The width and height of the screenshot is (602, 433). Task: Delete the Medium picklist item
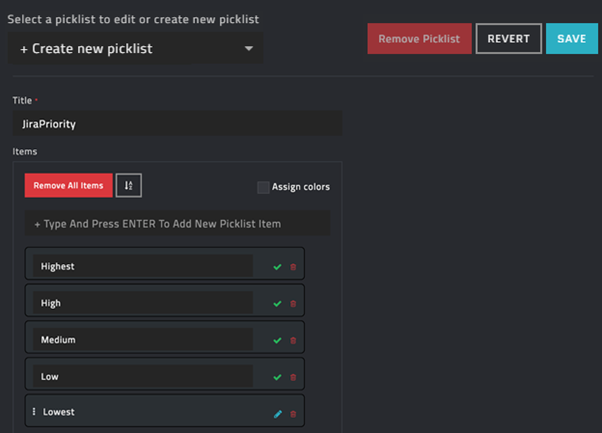(293, 341)
